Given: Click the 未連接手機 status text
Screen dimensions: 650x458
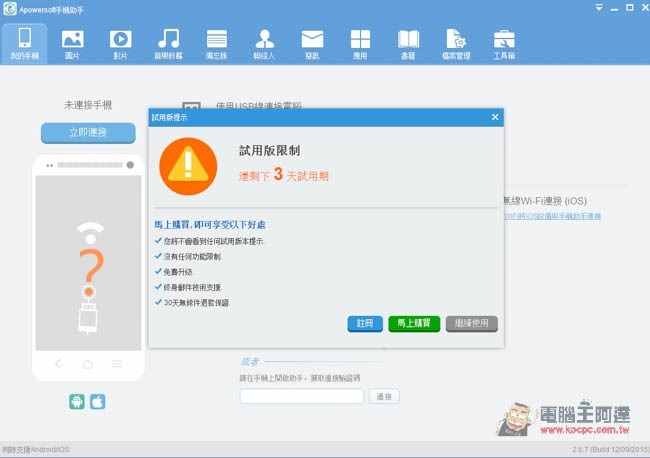Looking at the screenshot, I should click(x=88, y=105).
